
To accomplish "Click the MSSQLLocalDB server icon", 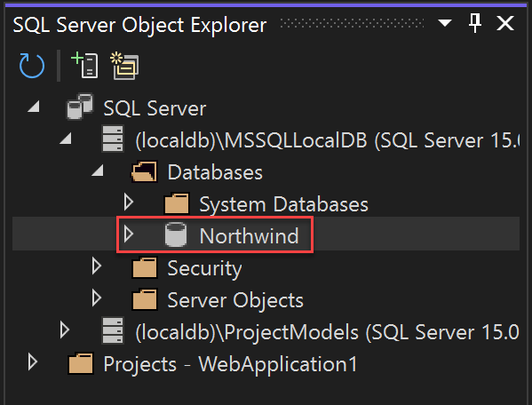I will point(113,139).
